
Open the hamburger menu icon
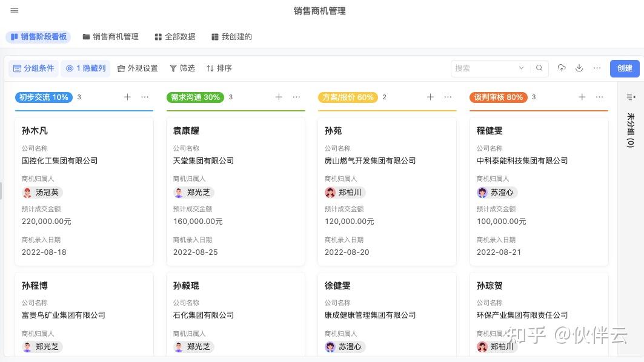click(15, 10)
